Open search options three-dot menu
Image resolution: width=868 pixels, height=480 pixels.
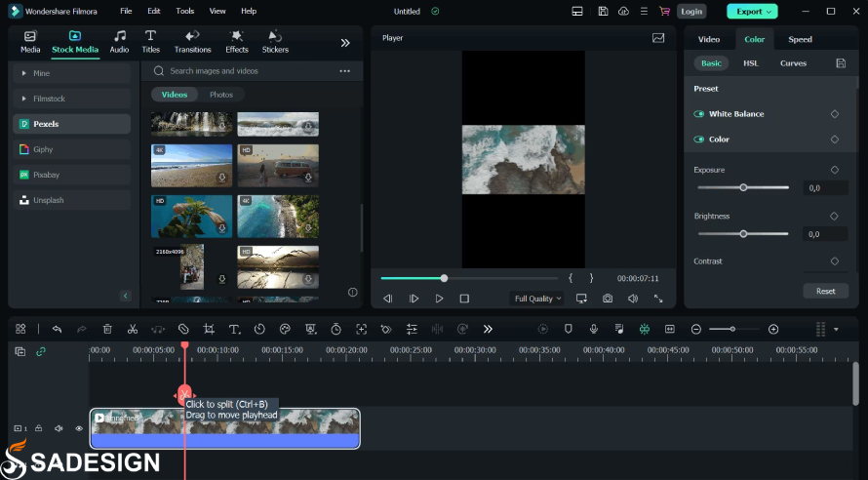(x=345, y=71)
